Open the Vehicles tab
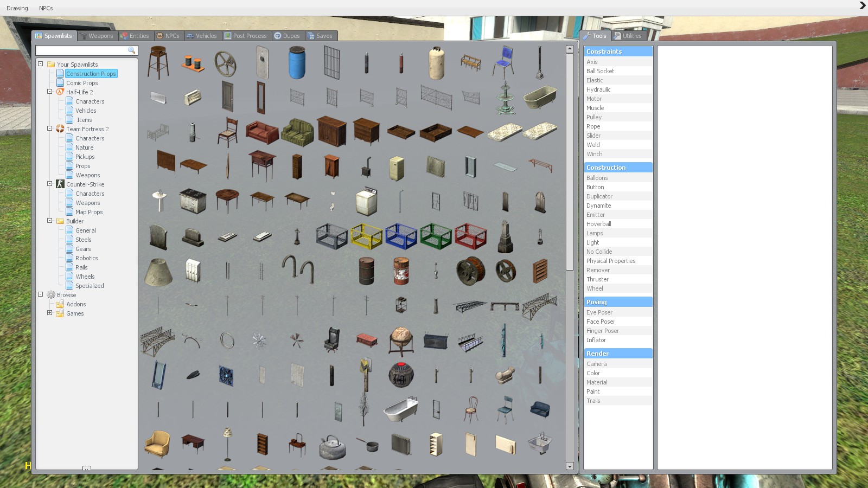This screenshot has height=488, width=868. [x=201, y=36]
